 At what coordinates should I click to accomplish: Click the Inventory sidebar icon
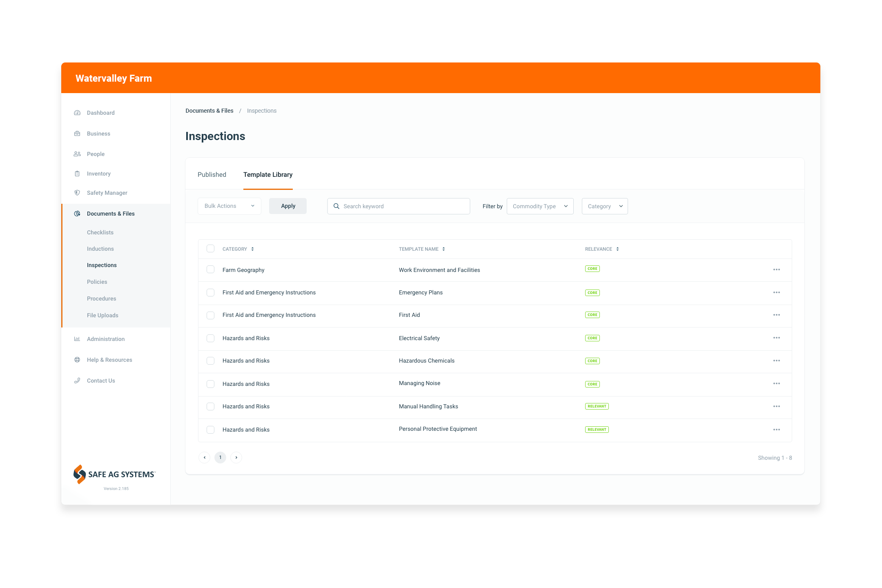point(77,173)
